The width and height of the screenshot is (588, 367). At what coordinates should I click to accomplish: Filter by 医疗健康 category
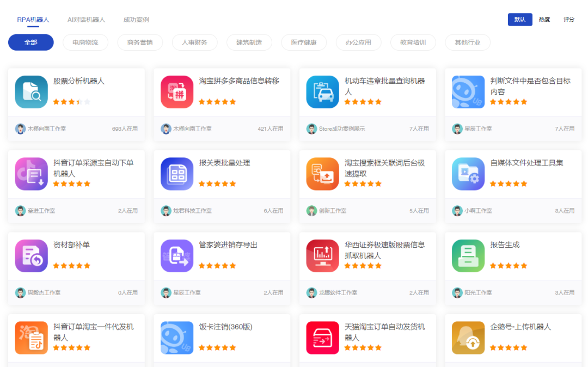304,42
